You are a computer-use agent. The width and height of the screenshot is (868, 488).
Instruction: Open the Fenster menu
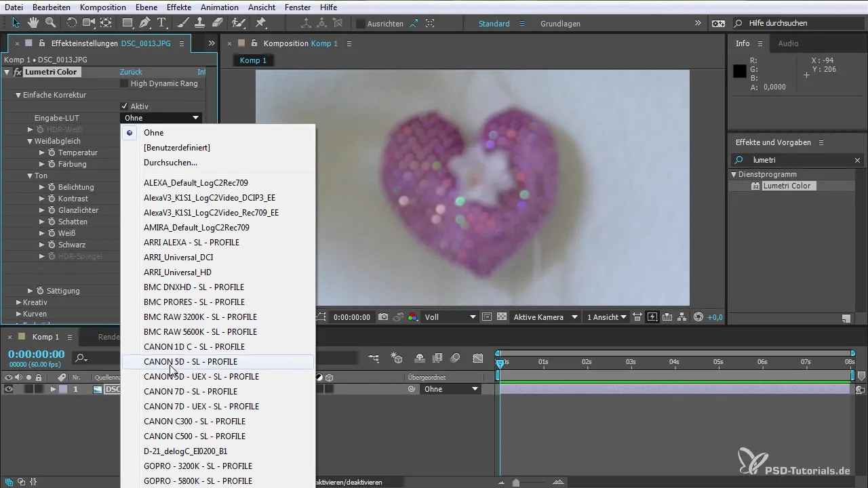pos(297,7)
